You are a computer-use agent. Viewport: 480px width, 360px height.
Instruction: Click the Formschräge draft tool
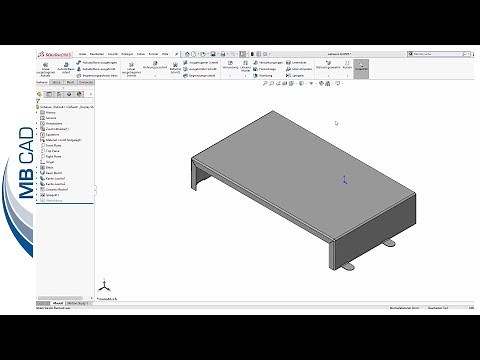[265, 69]
